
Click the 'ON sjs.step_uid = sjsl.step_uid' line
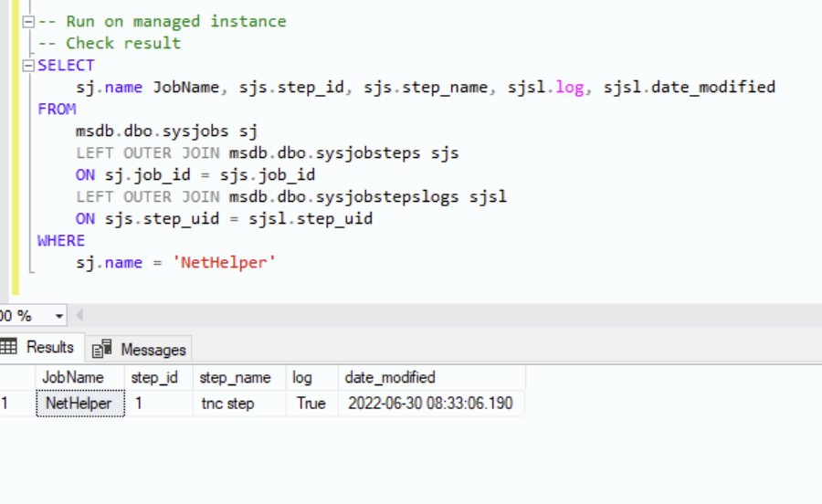coord(224,219)
